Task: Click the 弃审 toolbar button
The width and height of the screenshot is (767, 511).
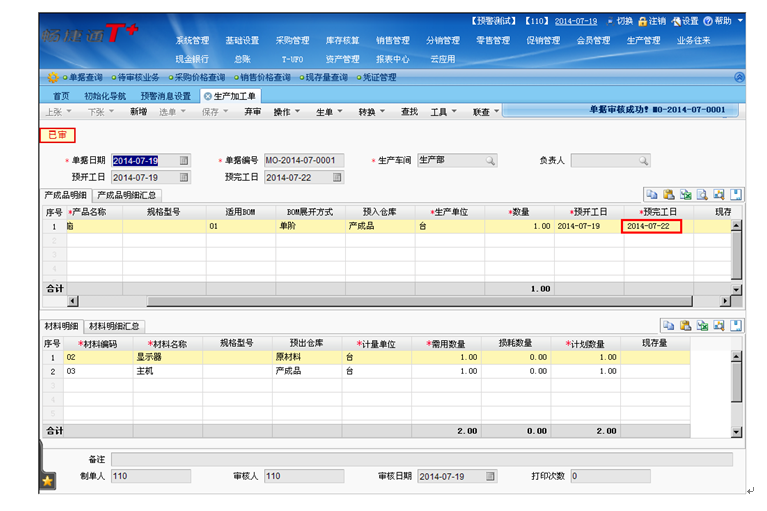Action: pyautogui.click(x=252, y=112)
